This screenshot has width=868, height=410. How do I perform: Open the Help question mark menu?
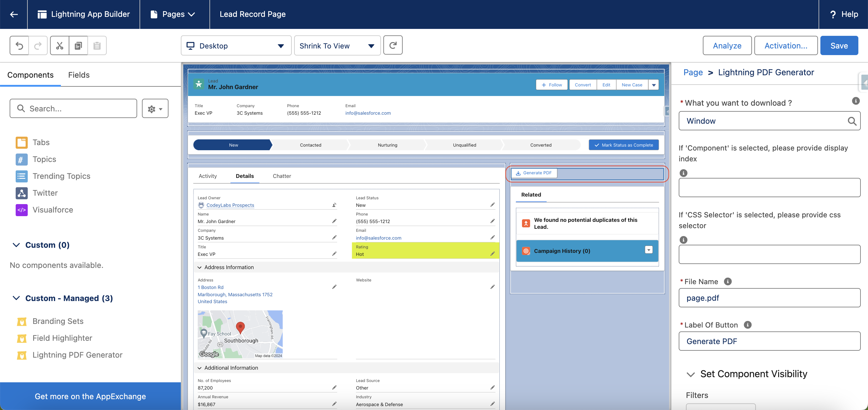[x=844, y=14]
